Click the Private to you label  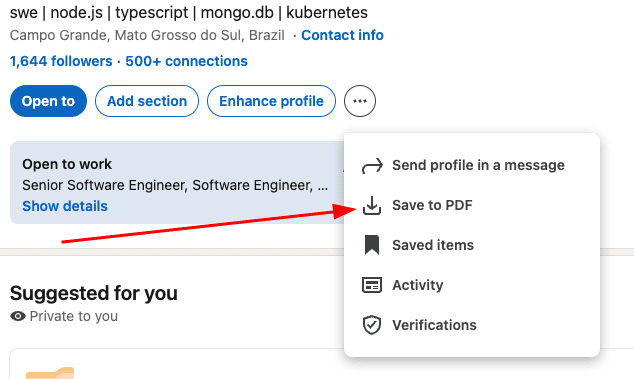pyautogui.click(x=74, y=316)
